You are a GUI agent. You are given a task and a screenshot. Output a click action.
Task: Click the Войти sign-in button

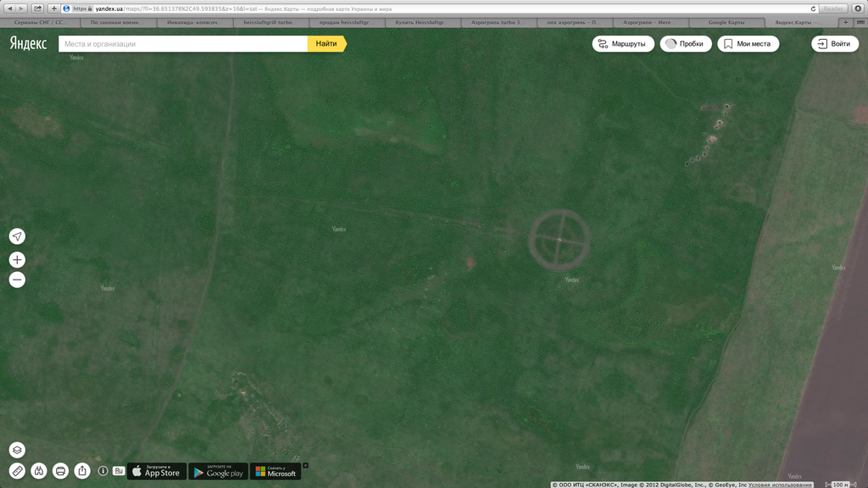[835, 44]
